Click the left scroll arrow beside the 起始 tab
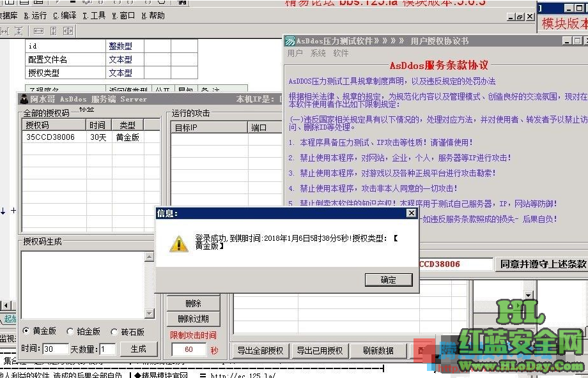This screenshot has width=588, height=378. tap(6, 306)
